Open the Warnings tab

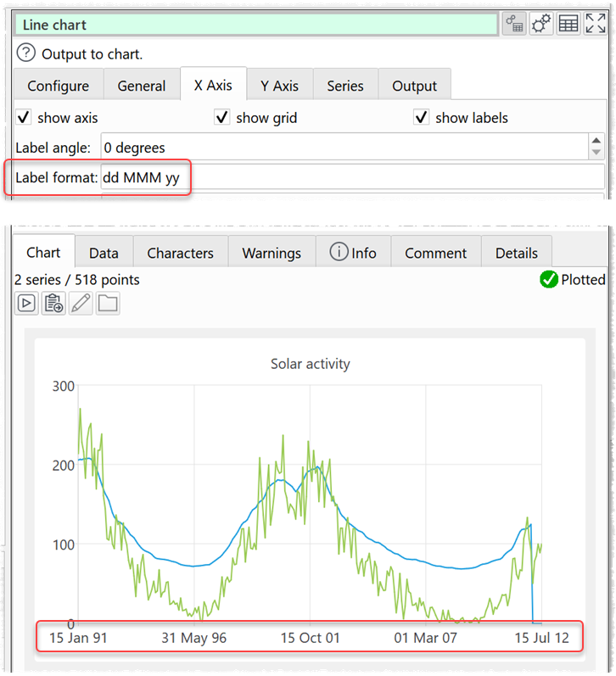(272, 253)
